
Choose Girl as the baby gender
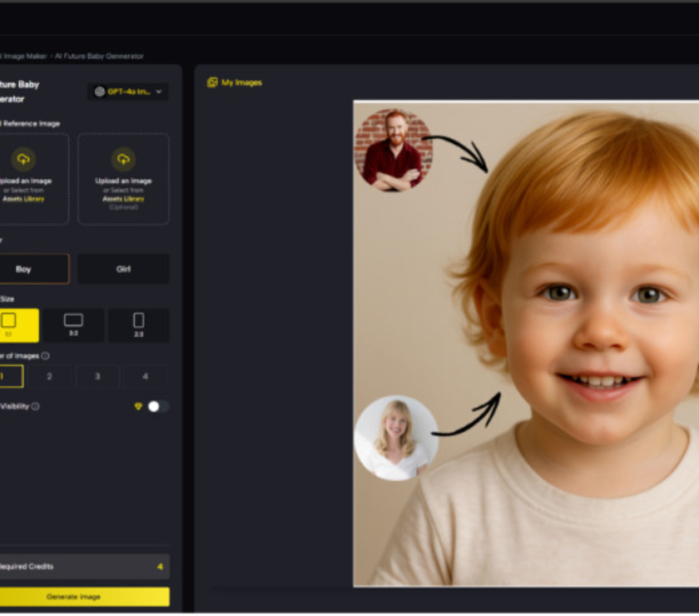pos(123,269)
